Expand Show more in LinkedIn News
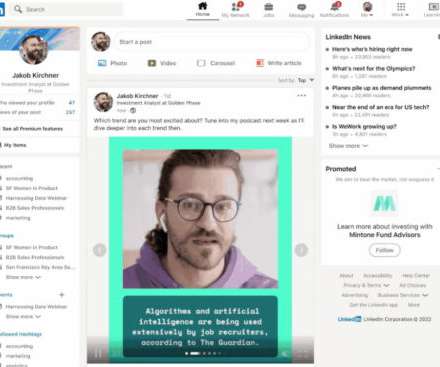440x367 pixels. pos(348,146)
